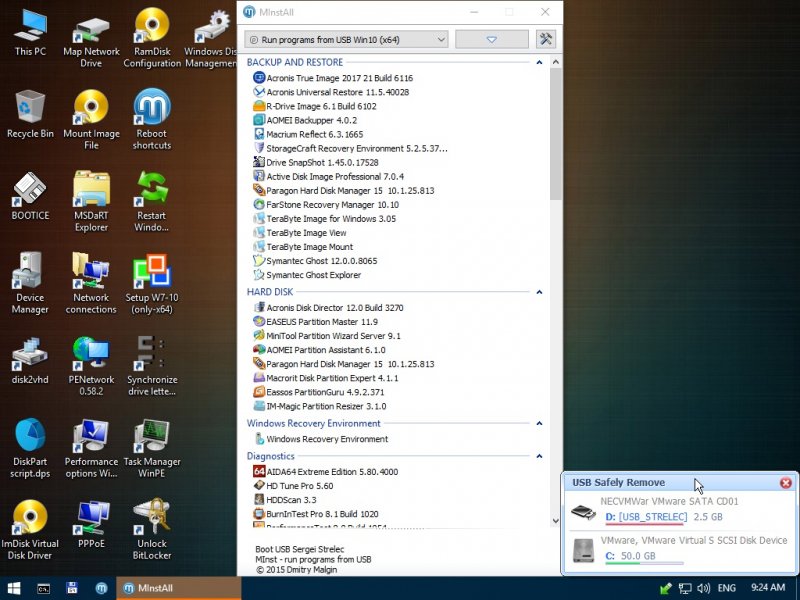
Task: Collapse the BACKUP AND RESTORE section
Action: coord(541,62)
